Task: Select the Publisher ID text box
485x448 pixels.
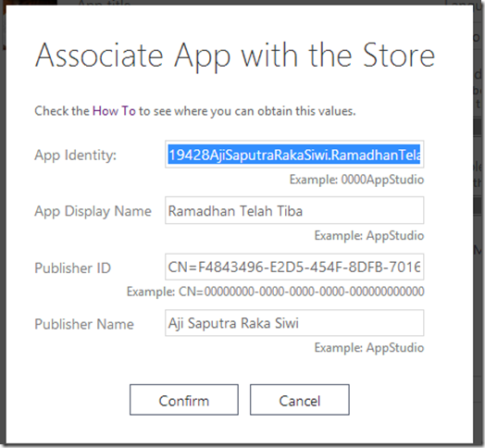Action: (294, 267)
